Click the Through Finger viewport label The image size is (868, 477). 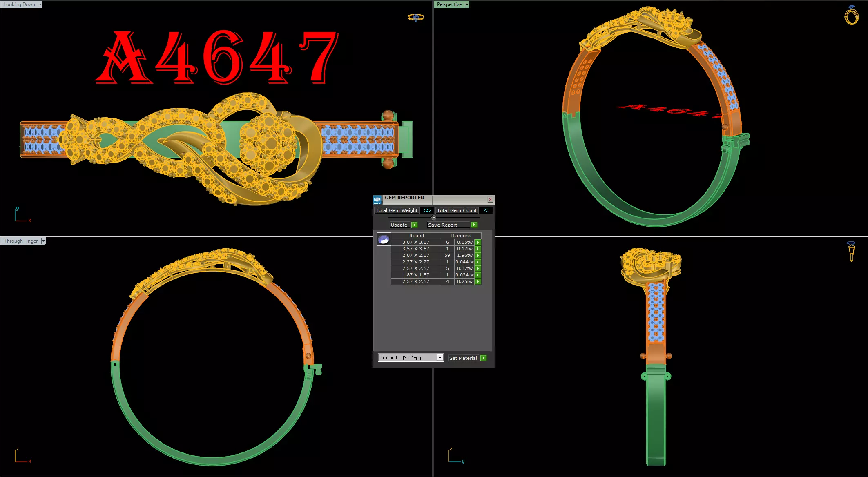point(21,241)
